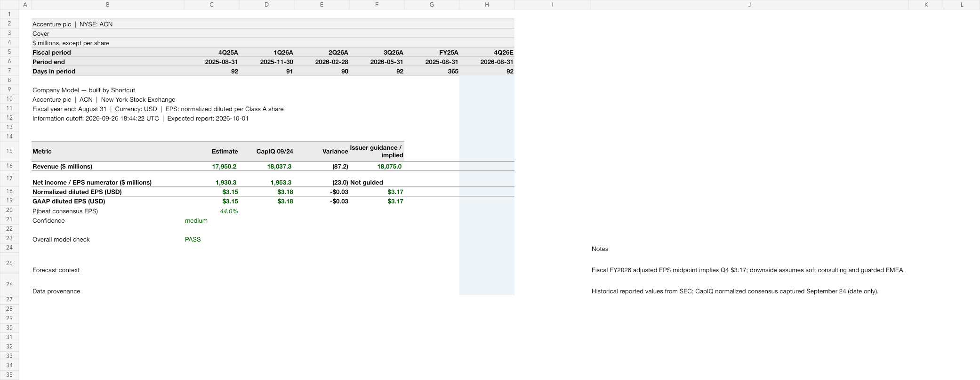980x380 pixels.
Task: Click 'Normalized diluted EPS (USD)' label cell
Action: click(x=108, y=192)
